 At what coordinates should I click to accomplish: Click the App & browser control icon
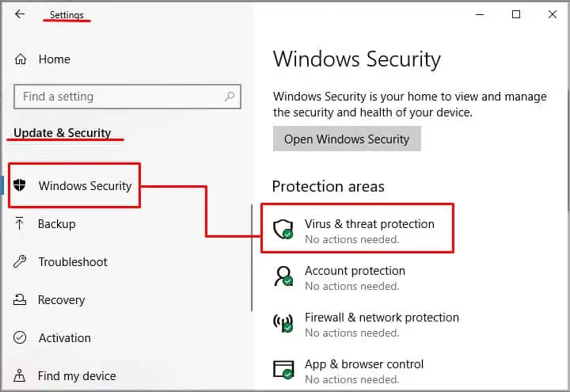tap(283, 370)
